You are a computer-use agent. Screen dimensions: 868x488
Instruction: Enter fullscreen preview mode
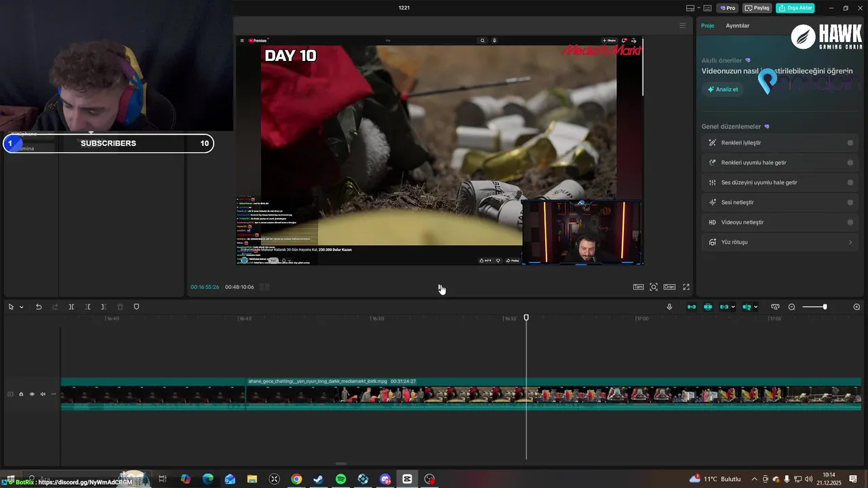coord(686,287)
